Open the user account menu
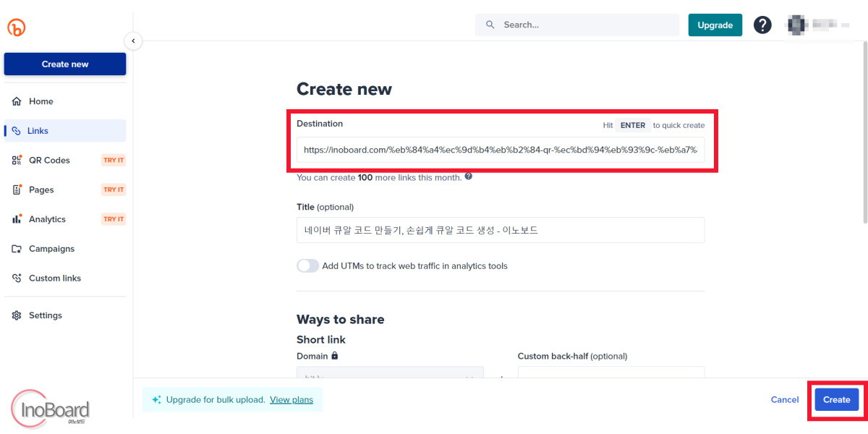 click(x=817, y=25)
